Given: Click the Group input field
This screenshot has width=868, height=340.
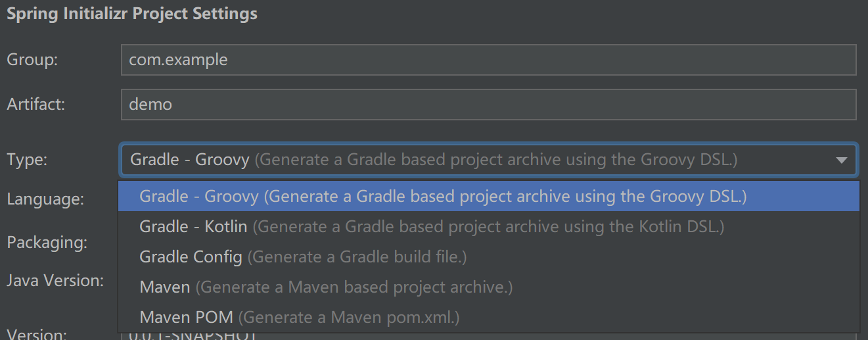Looking at the screenshot, I should pos(488,60).
